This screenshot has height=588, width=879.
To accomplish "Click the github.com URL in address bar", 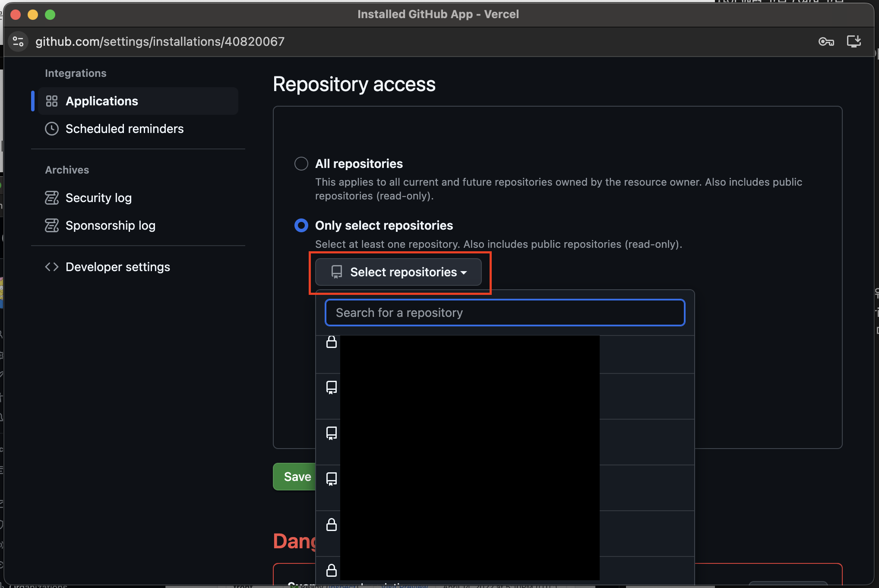I will point(160,41).
